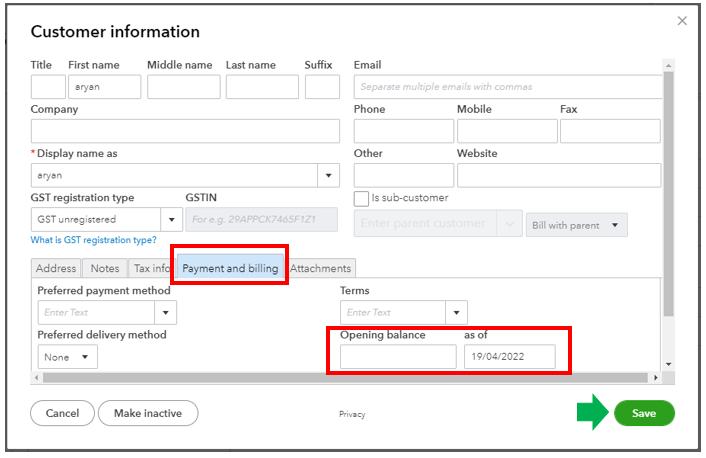
Task: Click the Privacy link
Action: tap(352, 414)
